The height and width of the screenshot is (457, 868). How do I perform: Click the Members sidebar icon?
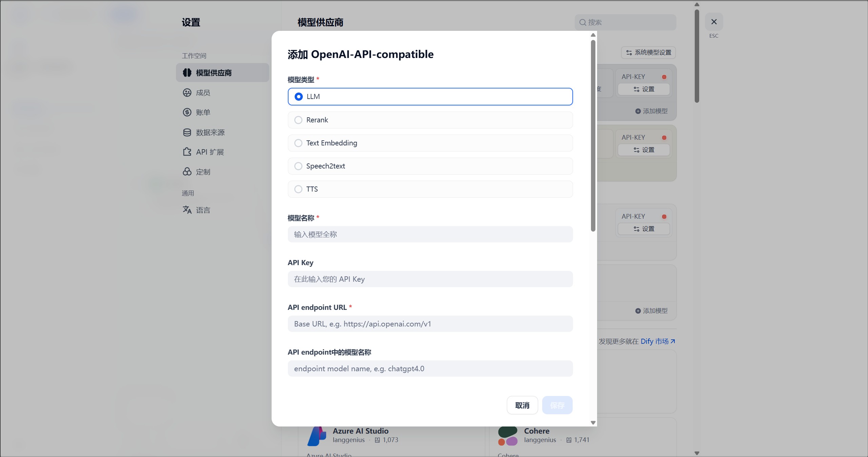click(x=187, y=93)
